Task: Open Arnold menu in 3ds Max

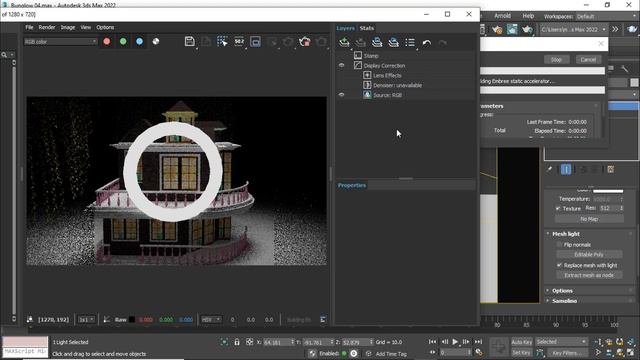Action: [x=502, y=16]
